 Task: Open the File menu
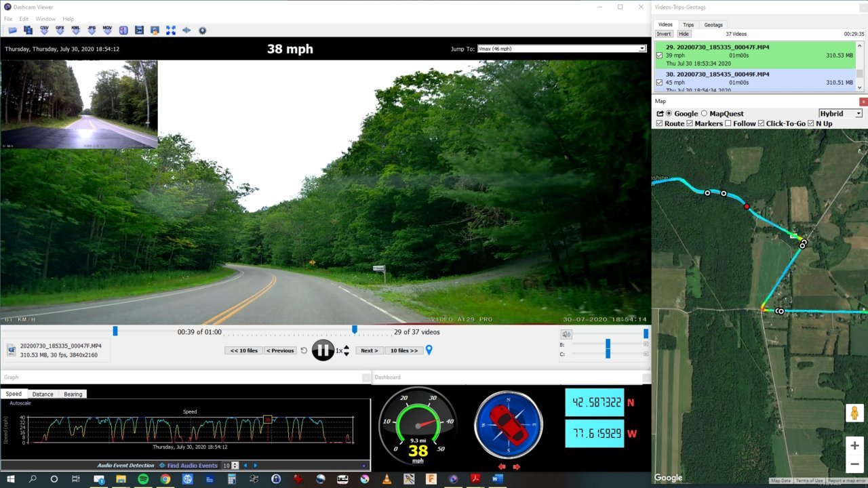click(x=8, y=19)
